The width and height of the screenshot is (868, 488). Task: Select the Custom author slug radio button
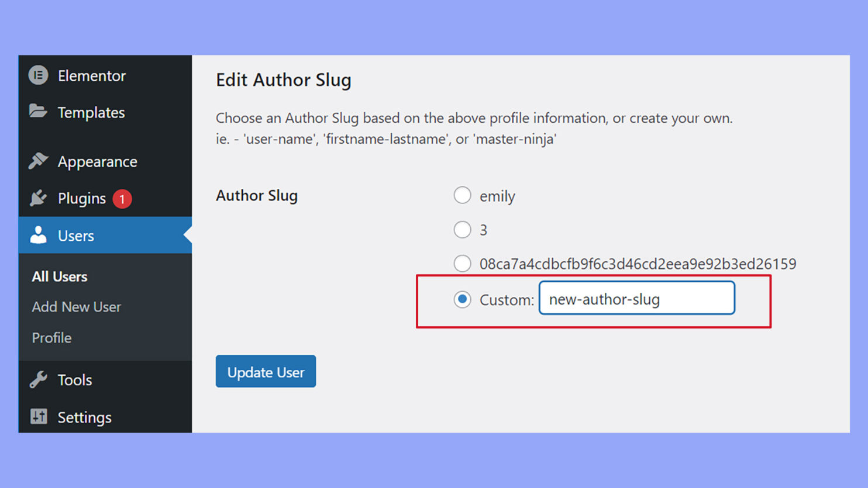[462, 299]
